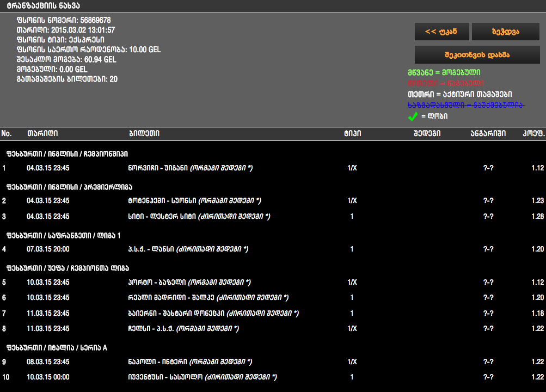Click the 'ბეჭდვა' print button
The image size is (546, 392).
click(x=506, y=32)
